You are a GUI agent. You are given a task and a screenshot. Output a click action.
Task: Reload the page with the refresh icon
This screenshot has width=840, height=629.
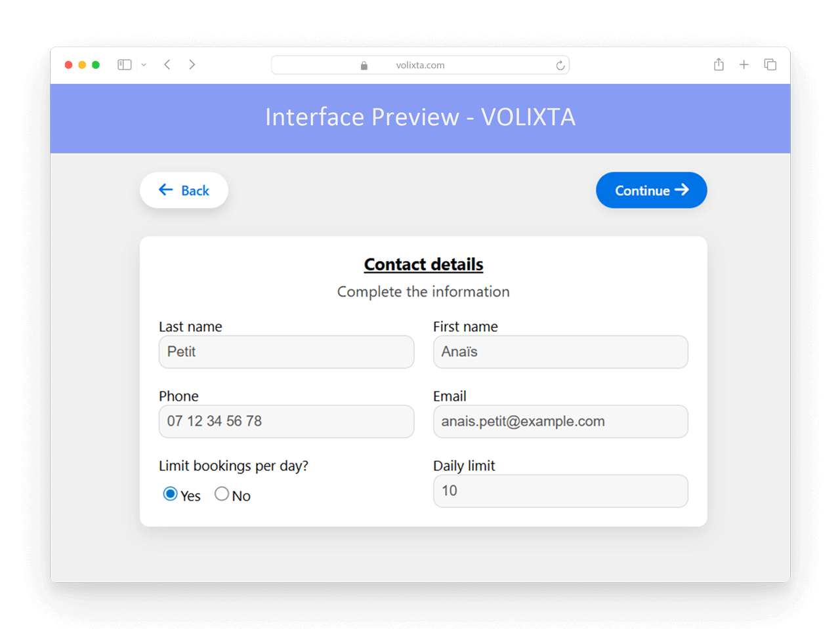click(560, 65)
